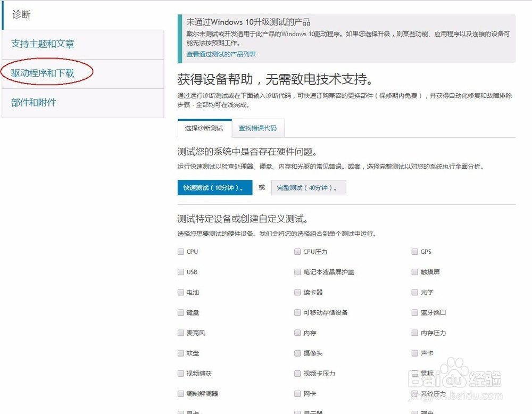Image resolution: width=532 pixels, height=414 pixels.
Task: Tick the 视频捕获 checkbox
Action: click(181, 374)
